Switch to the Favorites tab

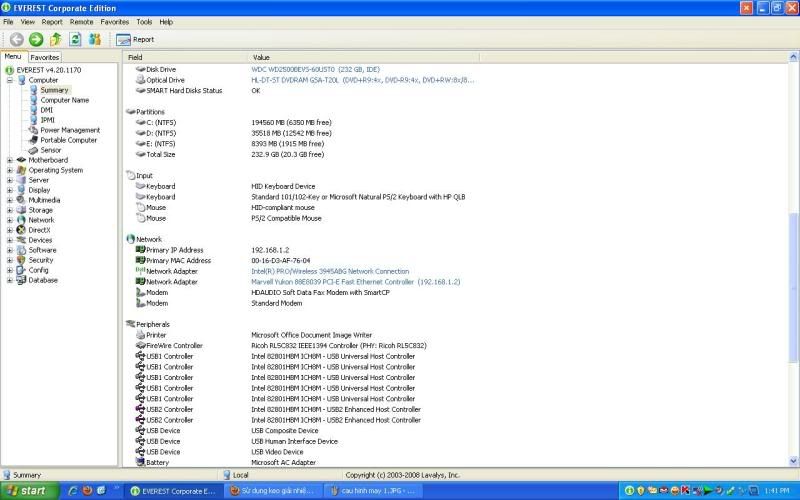pos(45,57)
